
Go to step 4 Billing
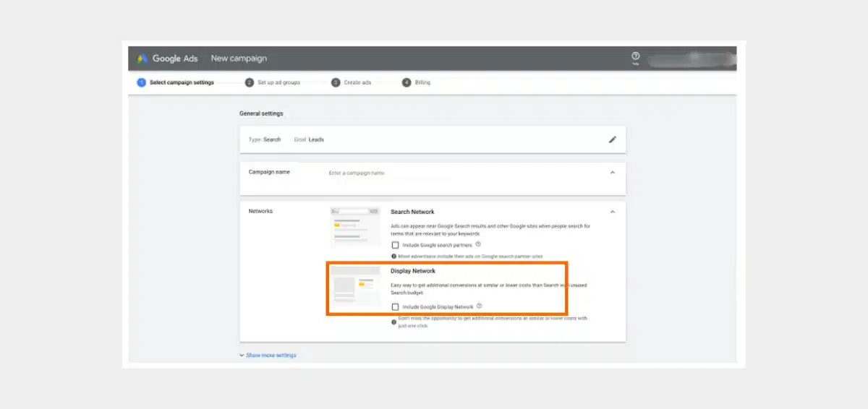417,82
